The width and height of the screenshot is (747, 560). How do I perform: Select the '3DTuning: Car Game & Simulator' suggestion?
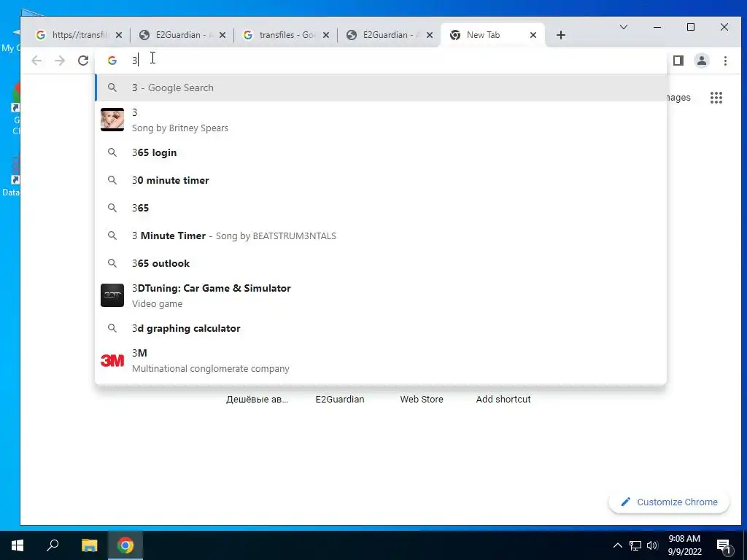pos(381,295)
